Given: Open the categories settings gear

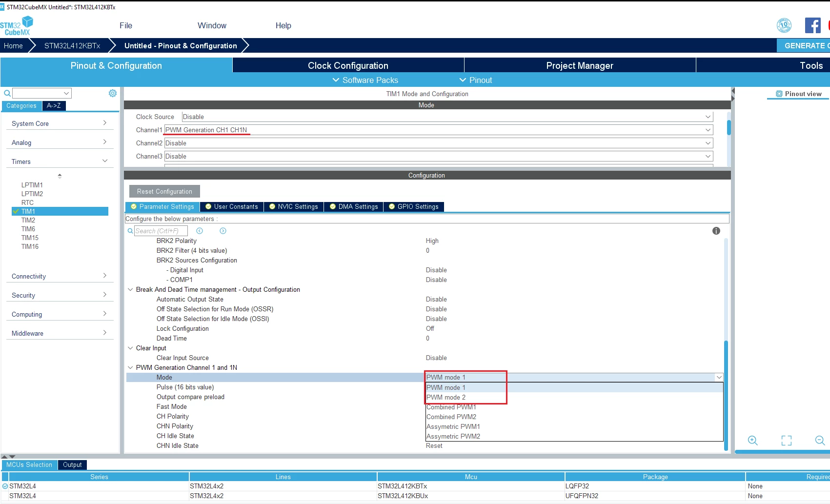Looking at the screenshot, I should [x=113, y=93].
